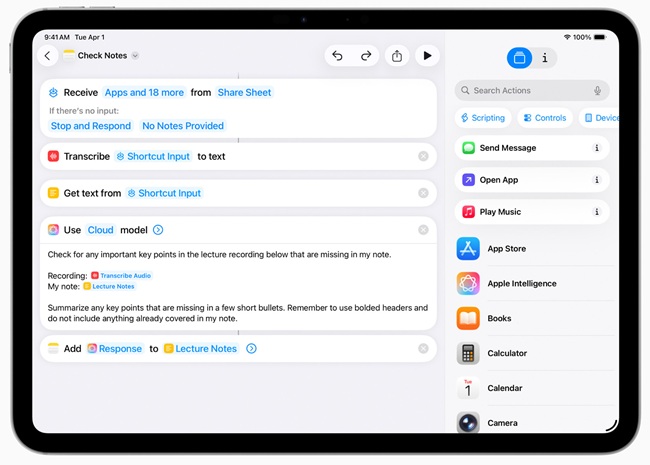Open App Store actions
The height and width of the screenshot is (465, 650).
pos(535,249)
